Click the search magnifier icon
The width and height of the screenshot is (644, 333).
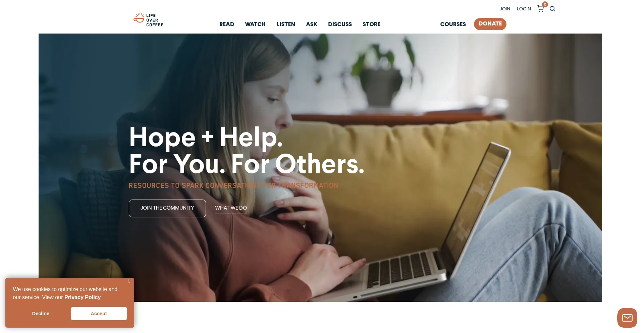point(552,9)
